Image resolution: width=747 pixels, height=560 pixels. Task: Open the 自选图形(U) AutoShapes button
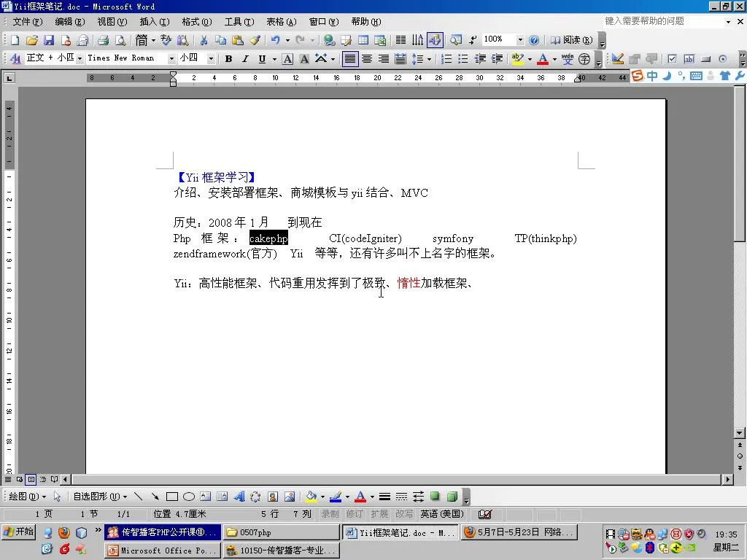coord(99,497)
